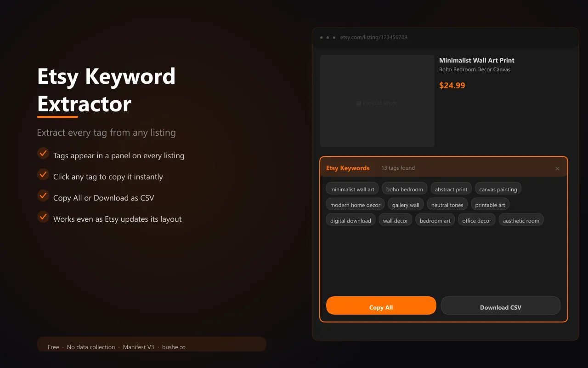Open the Product Photo placeholder thumbnail
Viewport: 588px width, 368px height.
pos(377,101)
